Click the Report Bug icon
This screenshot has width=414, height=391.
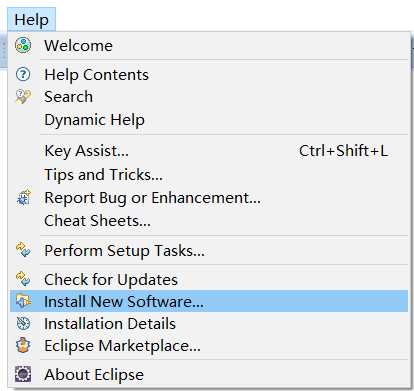(x=23, y=197)
